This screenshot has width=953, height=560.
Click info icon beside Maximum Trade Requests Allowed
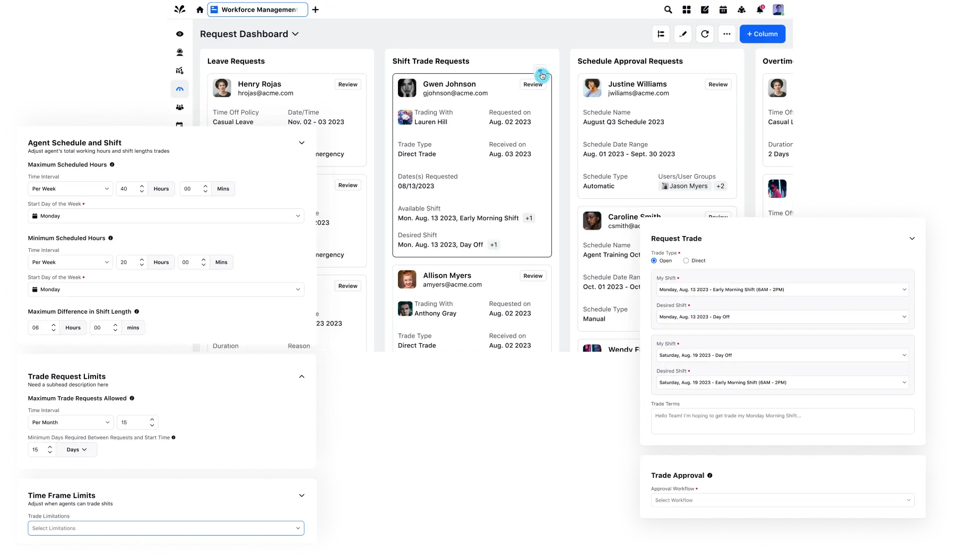click(x=132, y=398)
